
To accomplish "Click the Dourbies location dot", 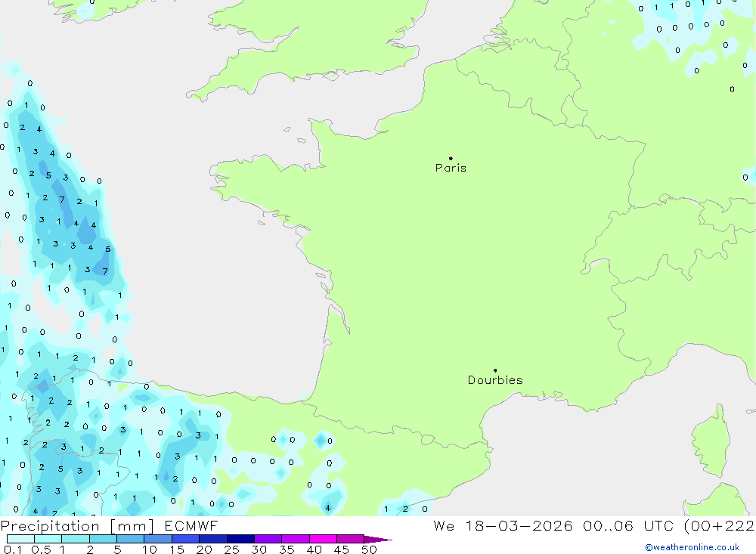I will (x=495, y=370).
